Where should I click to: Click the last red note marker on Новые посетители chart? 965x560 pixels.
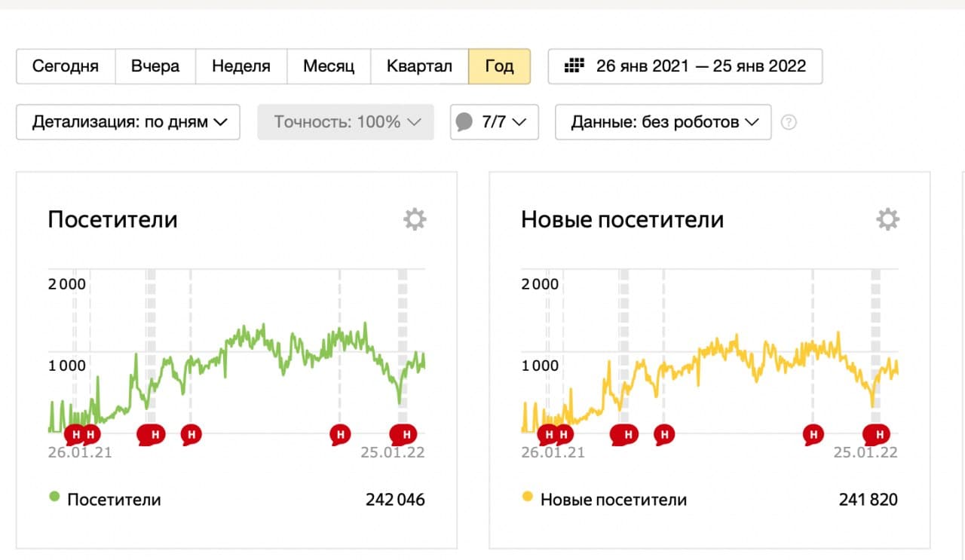(x=878, y=434)
